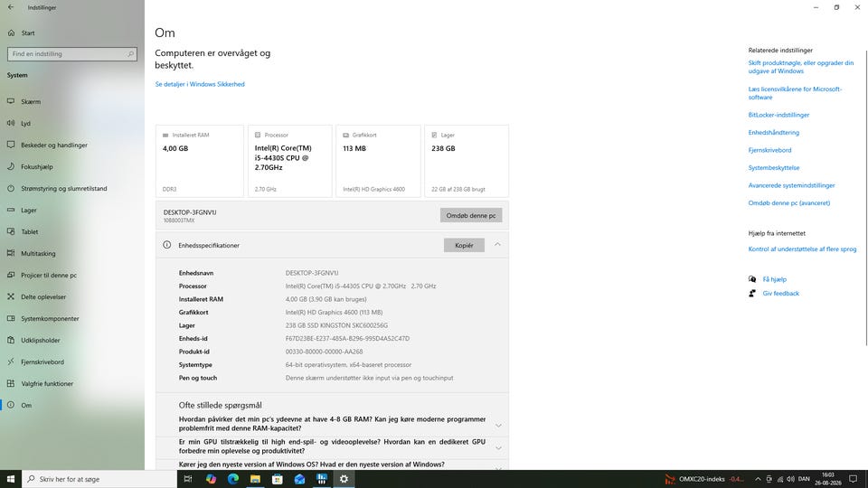
Task: Click the DAN language indicator
Action: [805, 479]
